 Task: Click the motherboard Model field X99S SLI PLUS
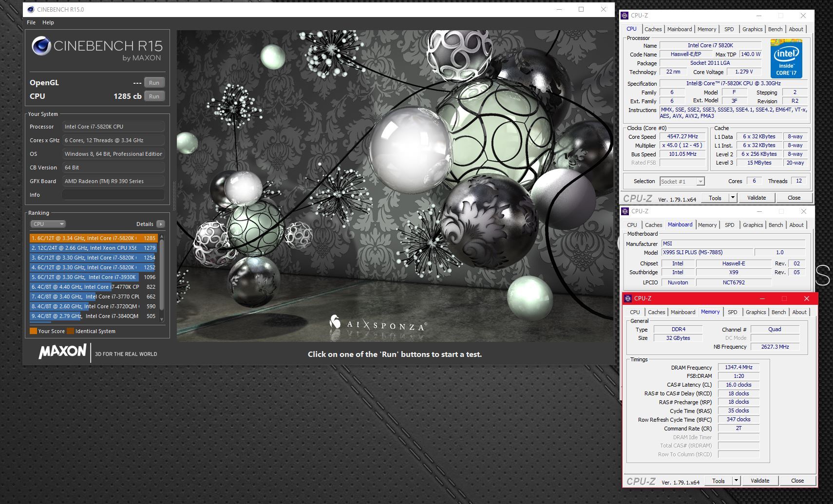[706, 252]
